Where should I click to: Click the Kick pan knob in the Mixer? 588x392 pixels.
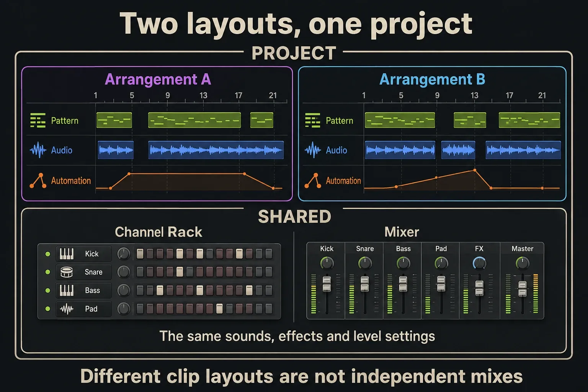(x=327, y=263)
